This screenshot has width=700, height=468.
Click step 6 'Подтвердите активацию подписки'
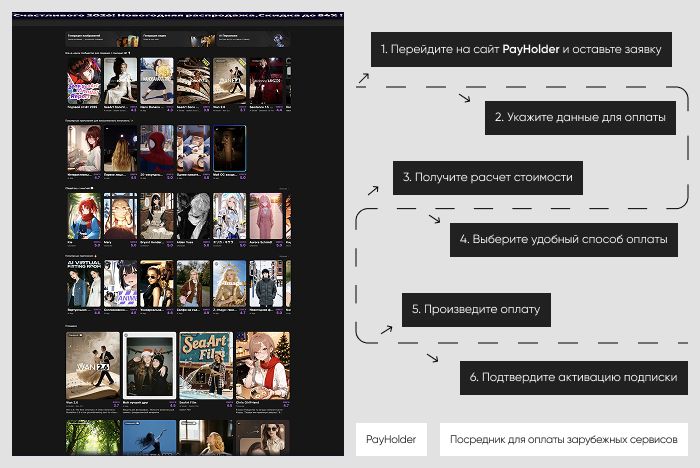574,377
